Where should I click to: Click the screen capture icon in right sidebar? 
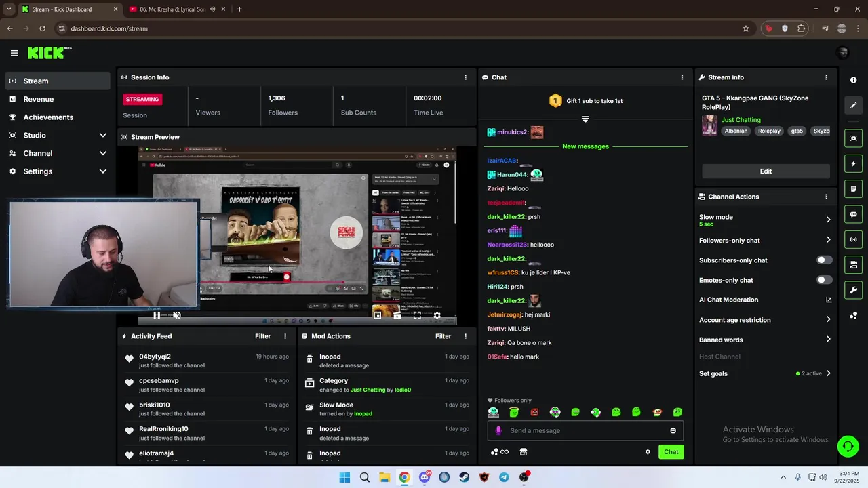coord(853,138)
